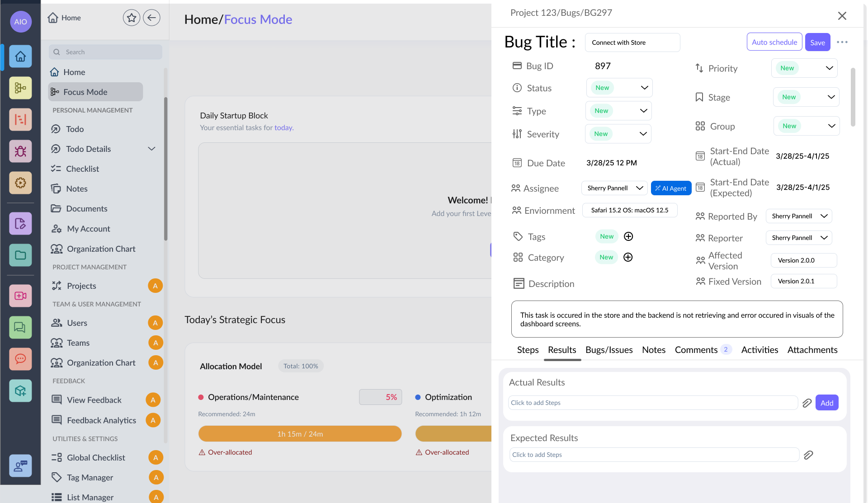Click the video meeting icon in left rail
868x503 pixels.
point(20,296)
